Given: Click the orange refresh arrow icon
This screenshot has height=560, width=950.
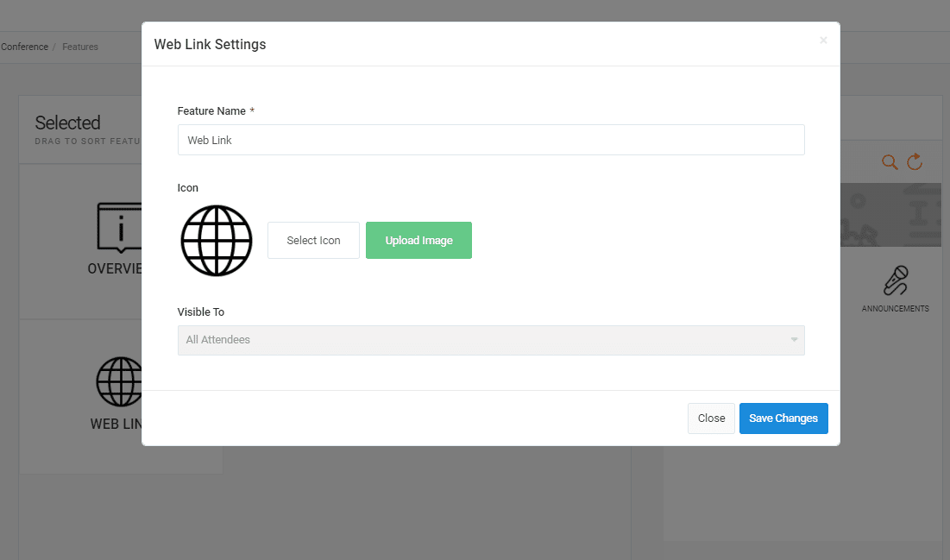Looking at the screenshot, I should point(915,161).
